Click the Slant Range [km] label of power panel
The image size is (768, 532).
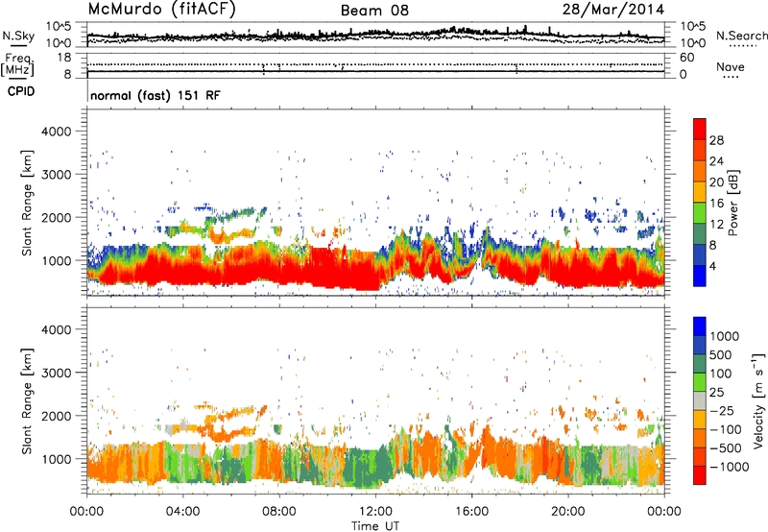pos(27,203)
